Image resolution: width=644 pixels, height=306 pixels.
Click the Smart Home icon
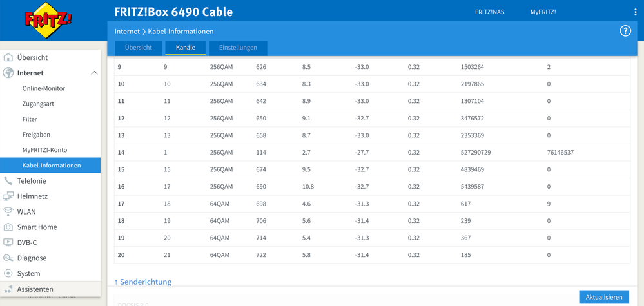point(8,227)
